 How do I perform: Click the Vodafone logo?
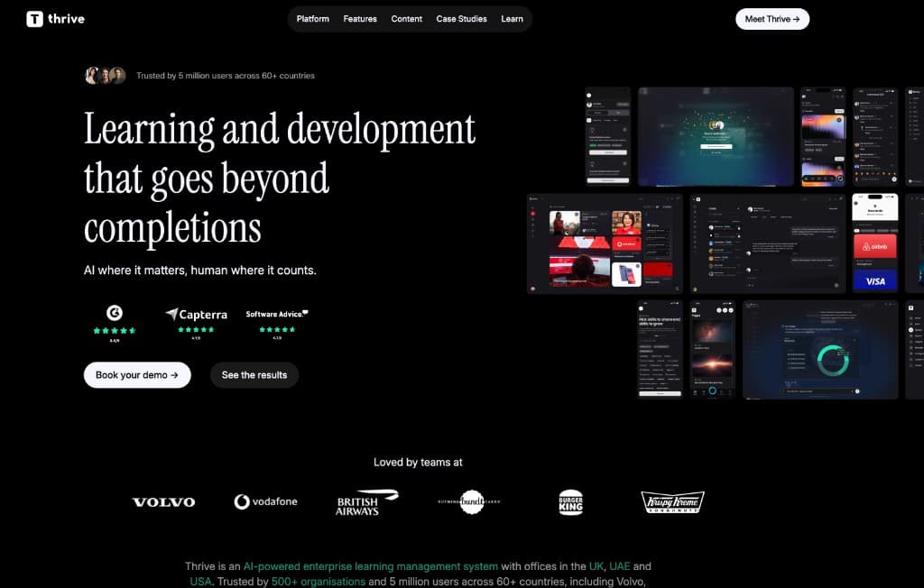tap(266, 501)
